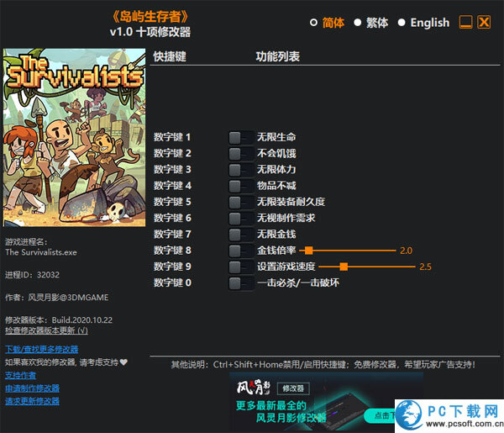Open 下载/查找更多修改器 link
Screen dimensions: 504x433
(x=41, y=349)
